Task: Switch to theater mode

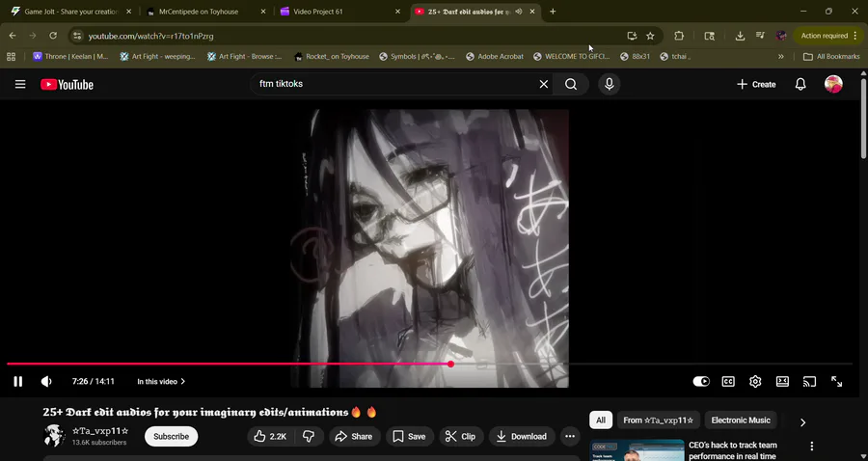Action: (x=782, y=381)
